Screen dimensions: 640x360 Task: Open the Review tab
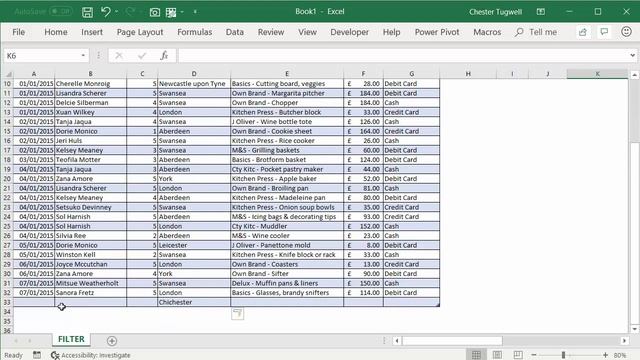click(x=271, y=32)
